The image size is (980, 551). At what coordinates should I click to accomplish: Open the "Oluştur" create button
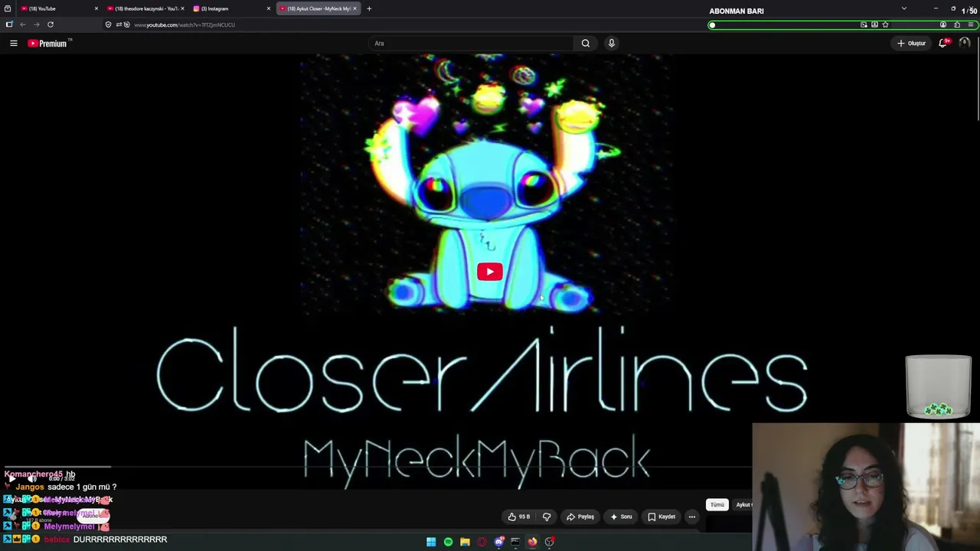coord(912,44)
